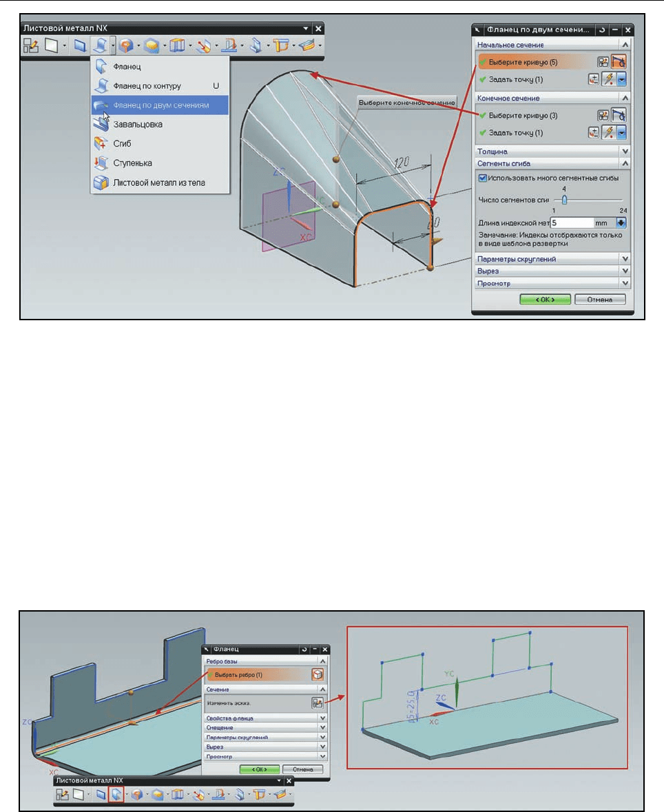
Task: Select the yellow block icon in the upper toolbar
Action: tap(152, 45)
